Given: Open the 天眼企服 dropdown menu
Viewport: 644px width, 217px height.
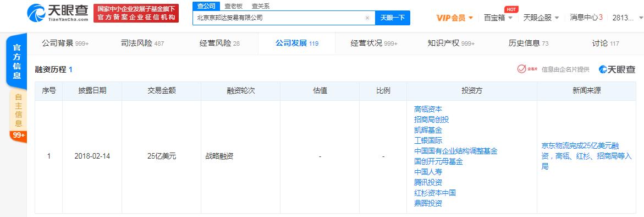Looking at the screenshot, I should [x=541, y=18].
